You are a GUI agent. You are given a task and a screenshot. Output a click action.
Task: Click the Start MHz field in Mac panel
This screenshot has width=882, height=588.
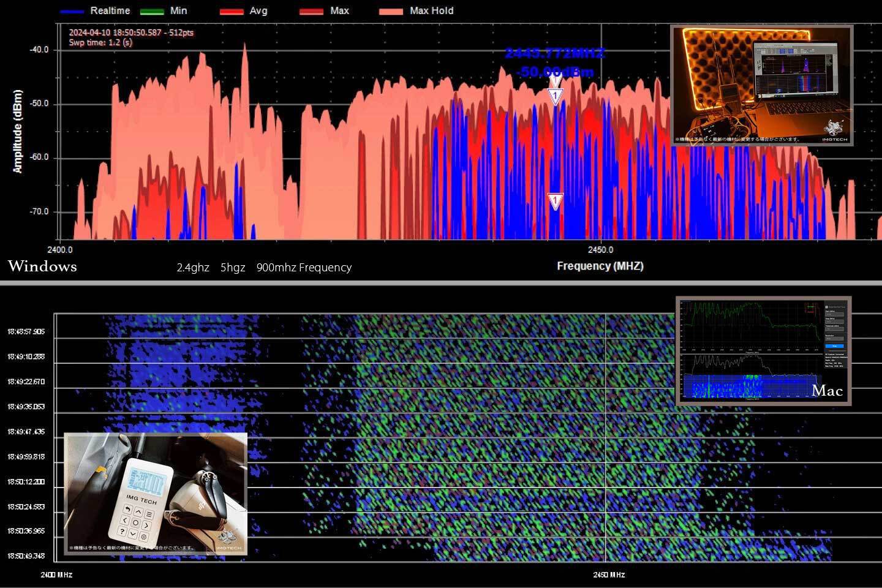(834, 314)
